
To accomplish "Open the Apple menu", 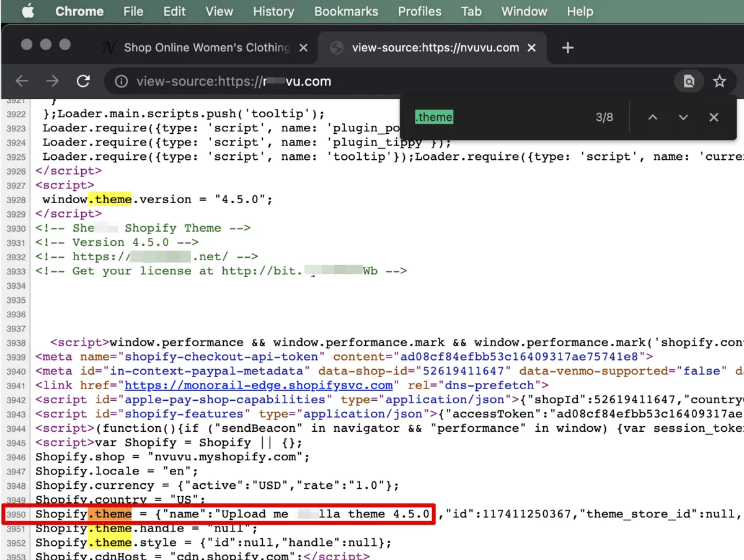I will point(28,11).
